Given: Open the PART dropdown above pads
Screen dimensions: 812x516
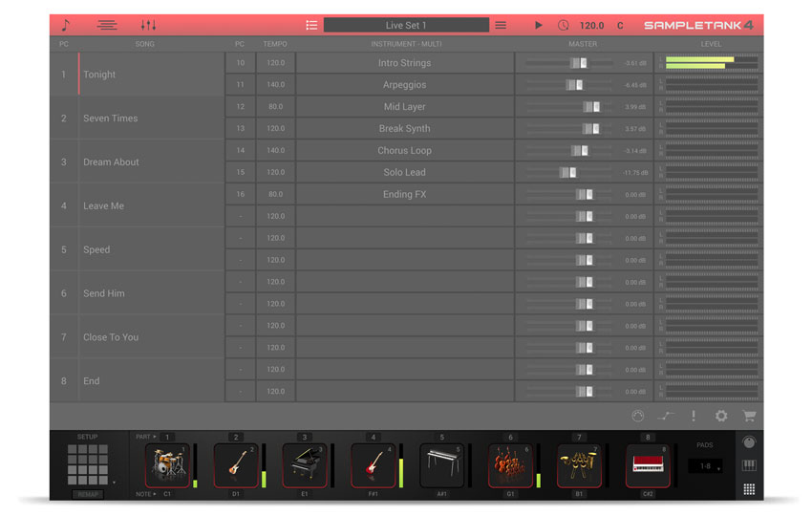Looking at the screenshot, I should click(x=145, y=437).
